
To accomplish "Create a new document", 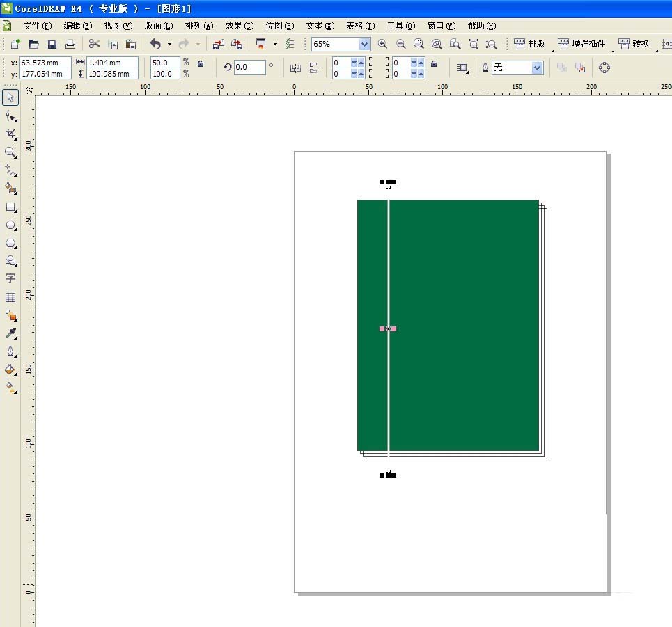I will [x=15, y=44].
